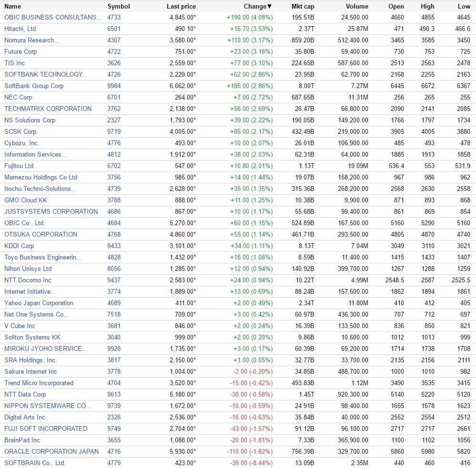The height and width of the screenshot is (468, 476).
Task: Open Soliton Systems KK link
Action: point(32,337)
